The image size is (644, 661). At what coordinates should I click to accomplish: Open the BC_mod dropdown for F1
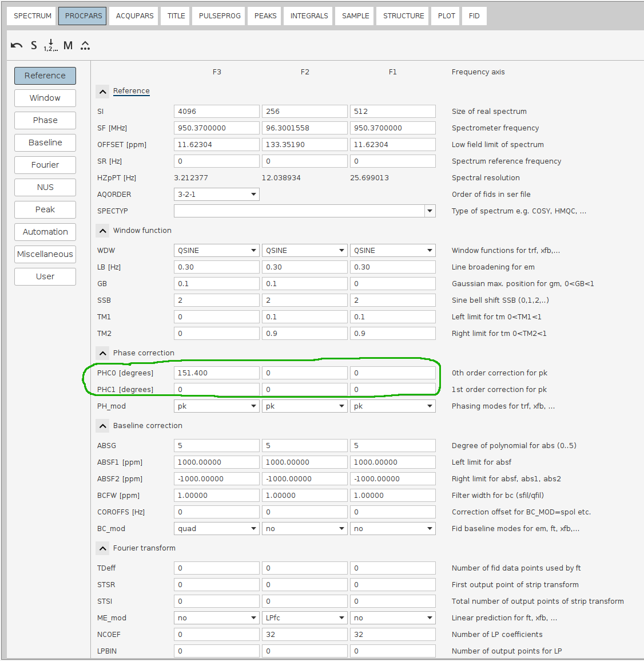pyautogui.click(x=430, y=528)
